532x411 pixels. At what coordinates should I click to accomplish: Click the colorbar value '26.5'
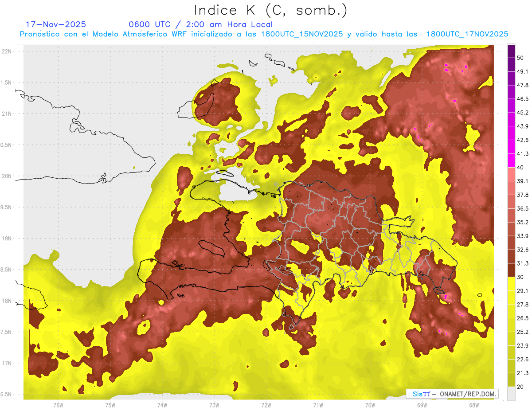point(523,318)
